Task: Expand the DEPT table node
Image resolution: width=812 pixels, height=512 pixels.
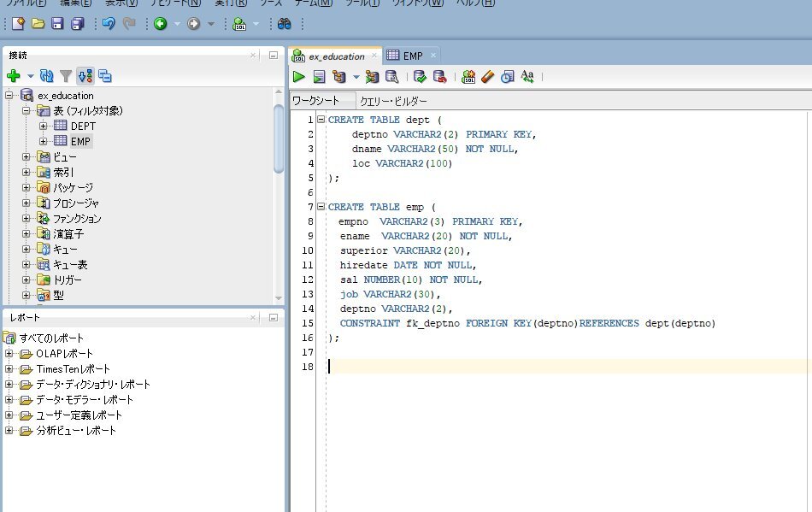Action: 44,127
